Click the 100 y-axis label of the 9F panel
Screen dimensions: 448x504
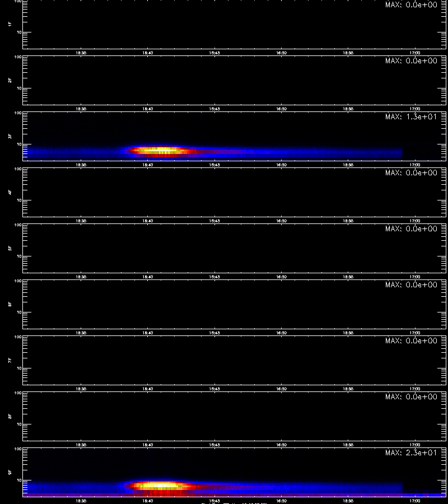pyautogui.click(x=18, y=449)
